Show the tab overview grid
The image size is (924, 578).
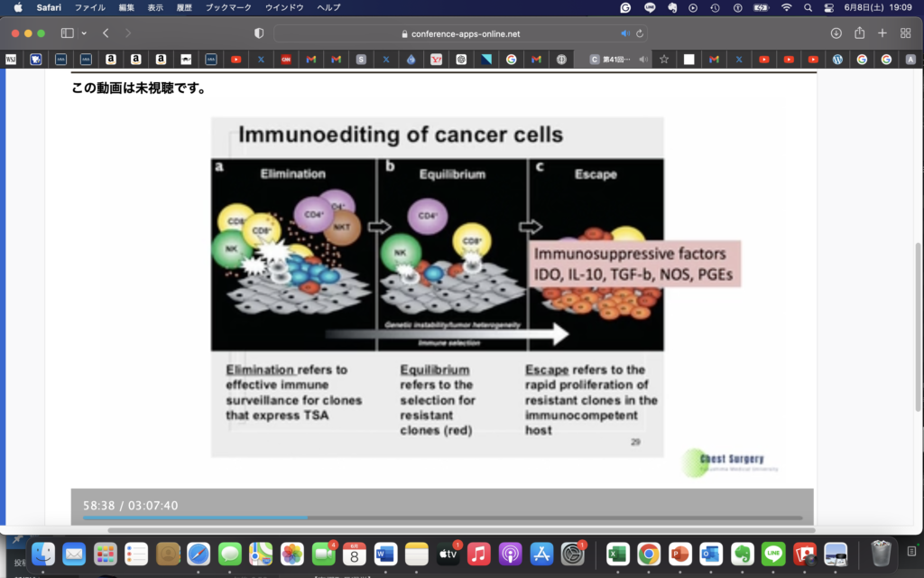point(905,33)
